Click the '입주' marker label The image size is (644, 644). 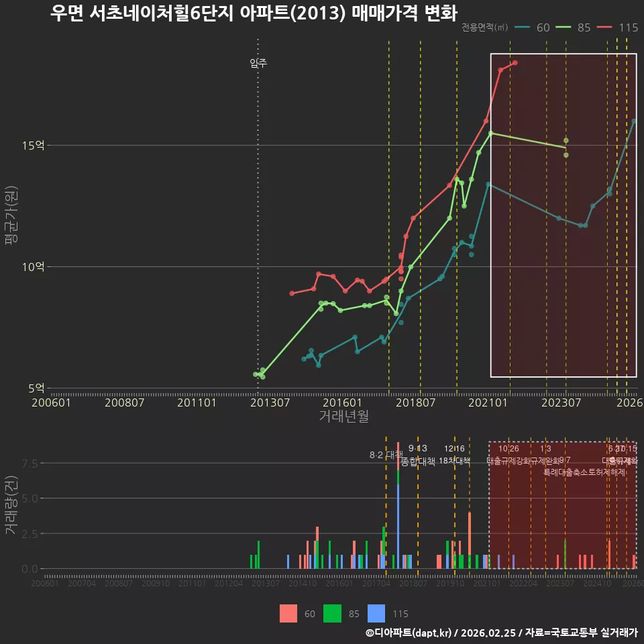tap(258, 63)
